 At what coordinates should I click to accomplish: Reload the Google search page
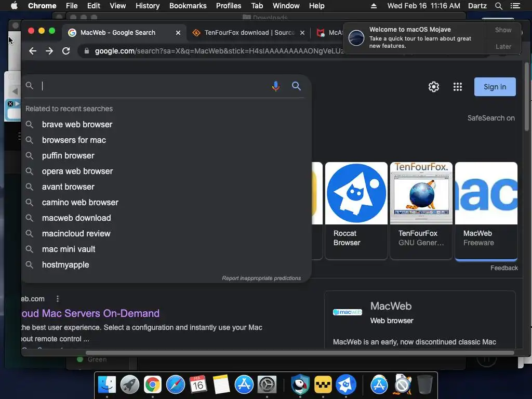pos(66,51)
